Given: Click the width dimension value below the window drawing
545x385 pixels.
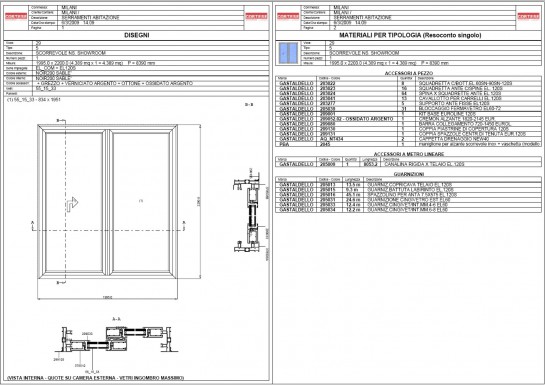Looking at the screenshot, I should [x=107, y=297].
